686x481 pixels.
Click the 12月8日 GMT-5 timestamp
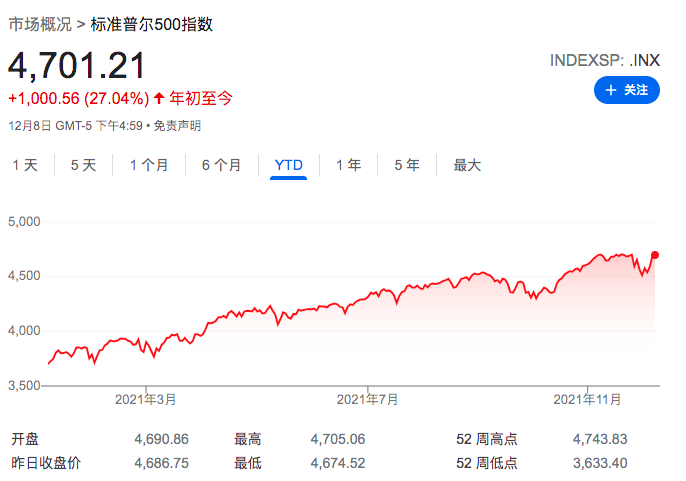coord(76,126)
